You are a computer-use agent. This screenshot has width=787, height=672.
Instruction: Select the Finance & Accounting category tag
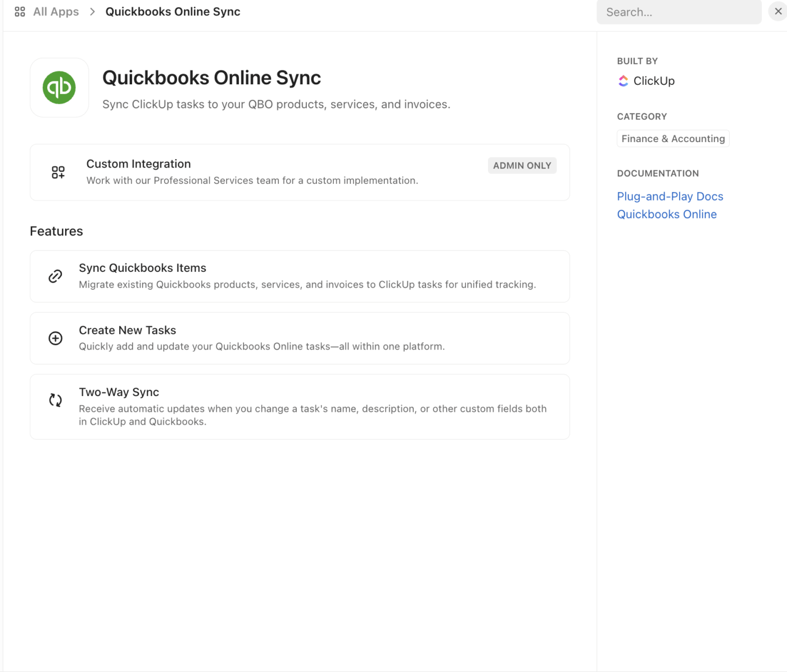(x=672, y=138)
